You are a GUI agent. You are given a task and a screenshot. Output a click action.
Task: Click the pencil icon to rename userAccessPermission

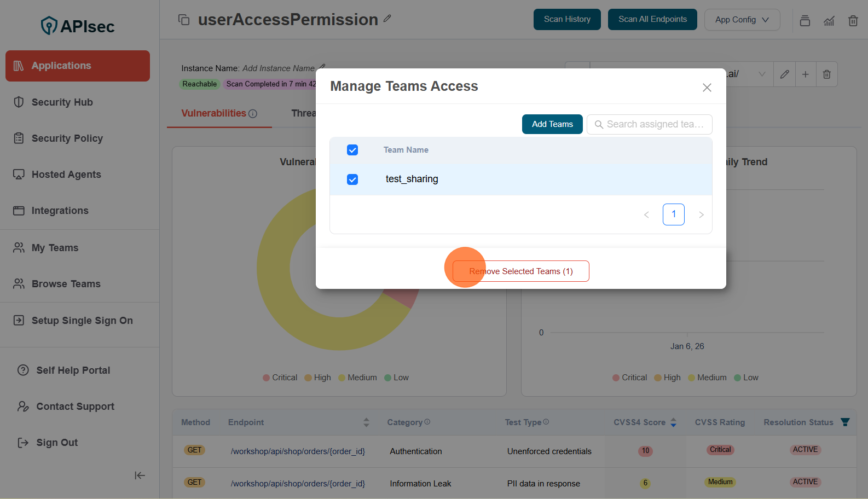[x=387, y=19]
